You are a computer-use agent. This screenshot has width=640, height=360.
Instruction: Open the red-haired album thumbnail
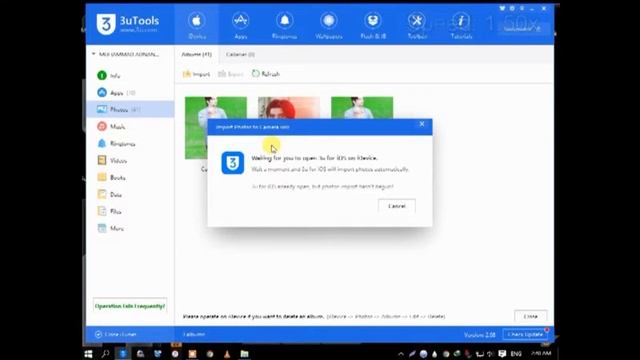[x=289, y=107]
